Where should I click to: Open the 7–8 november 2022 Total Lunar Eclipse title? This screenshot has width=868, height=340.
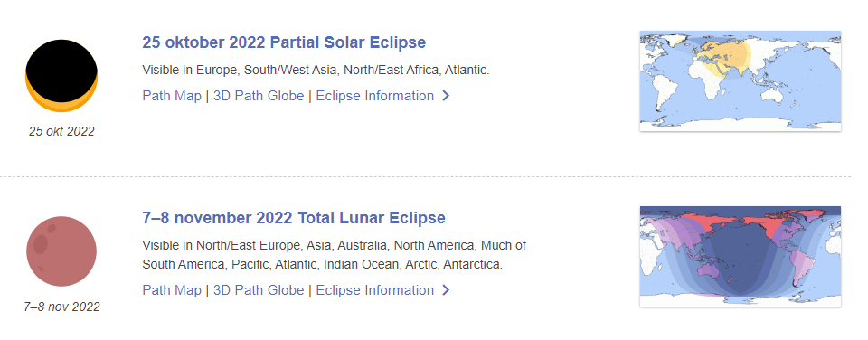click(293, 218)
